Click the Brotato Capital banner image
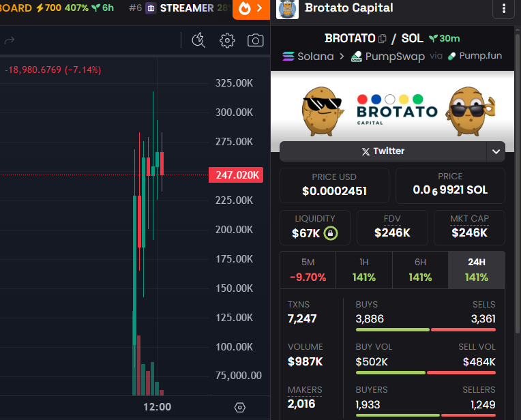Image resolution: width=521 pixels, height=420 pixels. pyautogui.click(x=392, y=111)
